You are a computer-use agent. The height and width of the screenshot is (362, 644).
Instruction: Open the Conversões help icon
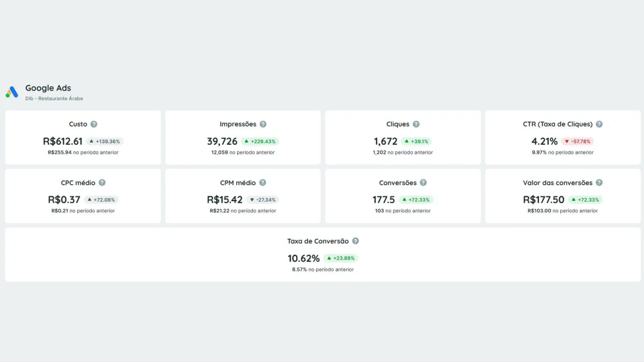423,182
